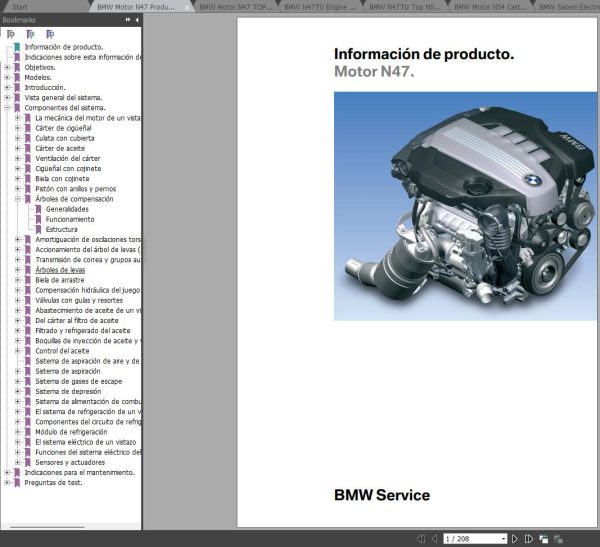This screenshot has width=600, height=547.
Task: Expand the Cárter de cigüeñal bookmark
Action: tap(18, 128)
